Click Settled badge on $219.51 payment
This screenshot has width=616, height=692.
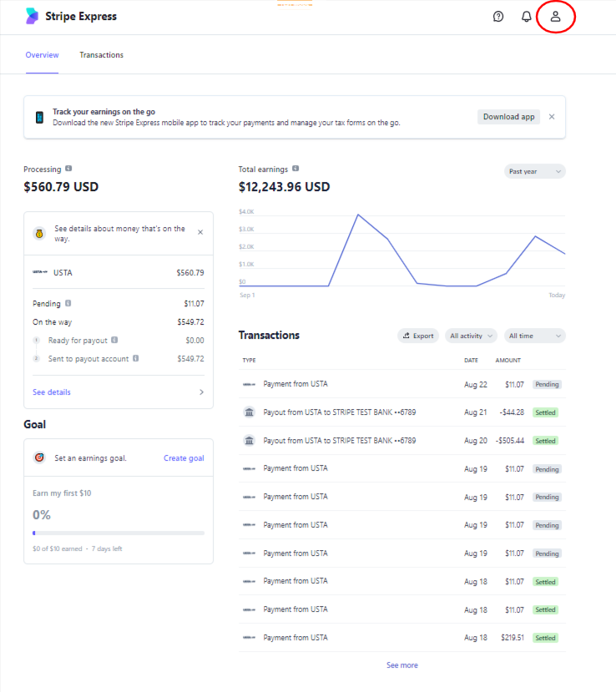click(x=545, y=638)
